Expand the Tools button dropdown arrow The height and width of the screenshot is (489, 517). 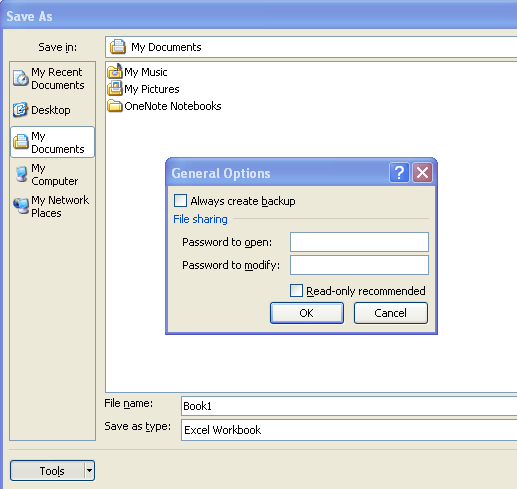[89, 470]
